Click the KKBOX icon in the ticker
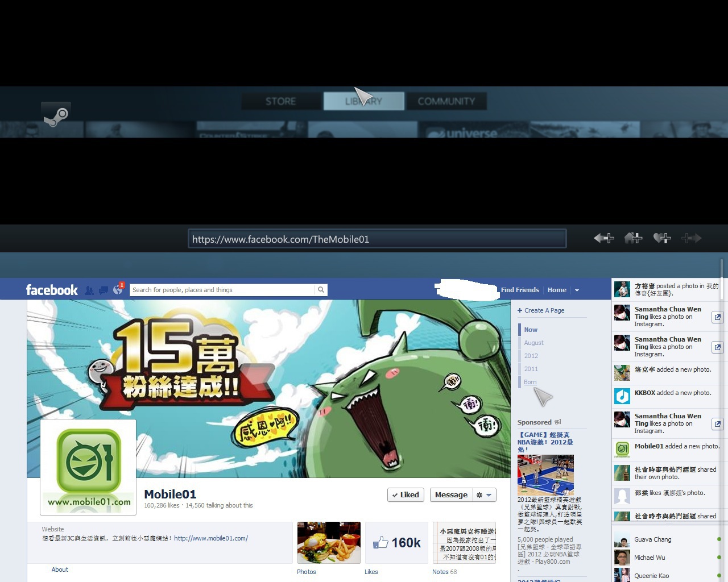The width and height of the screenshot is (728, 582). (x=622, y=396)
